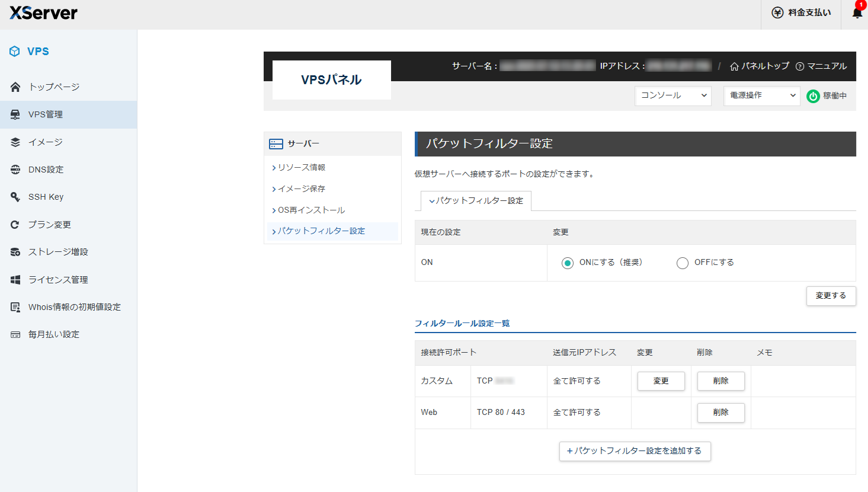
Task: Click the green power status icon
Action: [813, 96]
